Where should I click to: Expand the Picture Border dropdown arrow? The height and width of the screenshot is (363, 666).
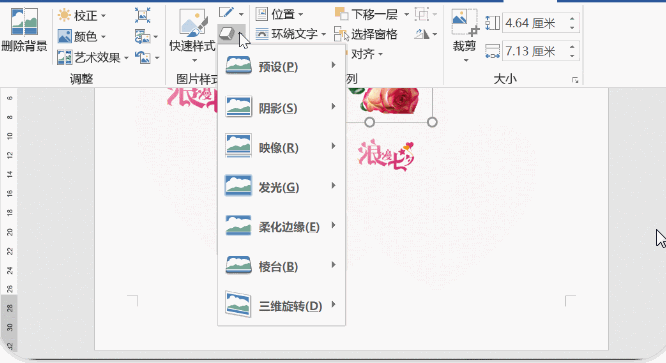(241, 14)
